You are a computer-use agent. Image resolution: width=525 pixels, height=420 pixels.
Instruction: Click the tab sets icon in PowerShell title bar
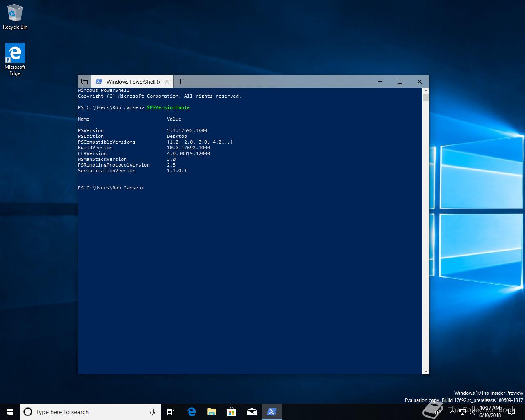click(x=84, y=82)
